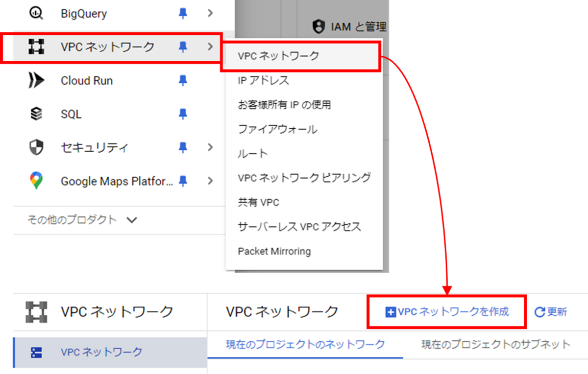Image resolution: width=588 pixels, height=374 pixels.
Task: Open Google Maps Platform menu item
Action: coord(117,181)
